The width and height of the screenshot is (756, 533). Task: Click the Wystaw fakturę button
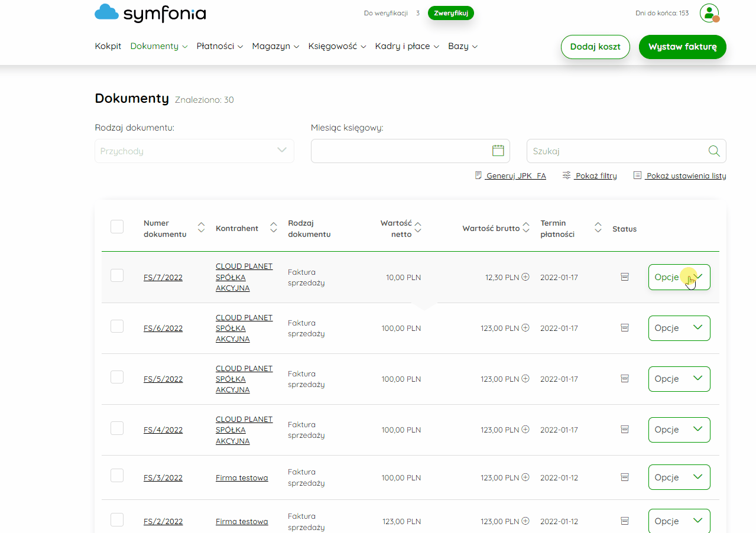(x=683, y=47)
